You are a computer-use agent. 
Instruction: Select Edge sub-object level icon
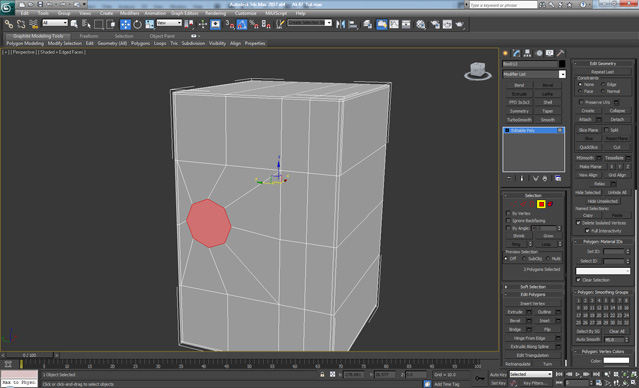tap(523, 204)
